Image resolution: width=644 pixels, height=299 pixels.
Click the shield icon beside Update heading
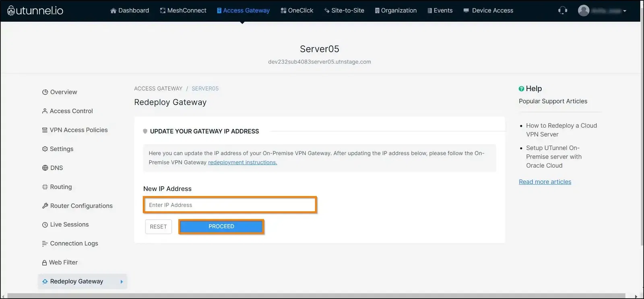click(145, 131)
